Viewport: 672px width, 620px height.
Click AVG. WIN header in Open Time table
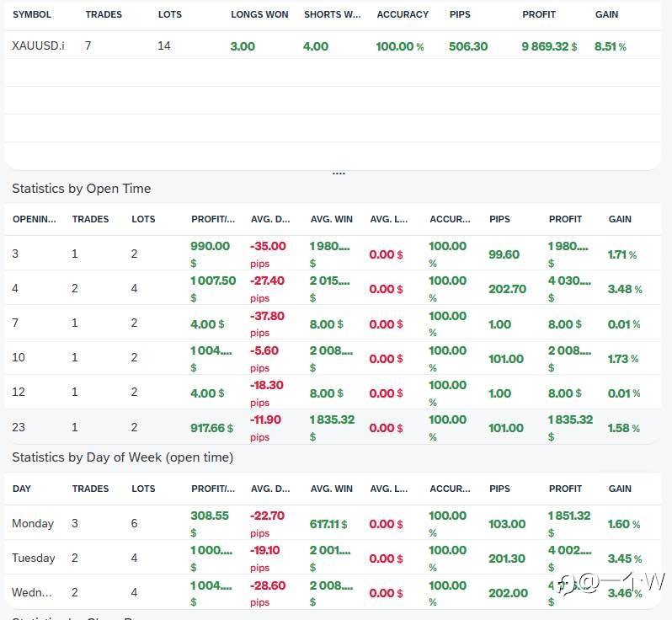pyautogui.click(x=331, y=219)
